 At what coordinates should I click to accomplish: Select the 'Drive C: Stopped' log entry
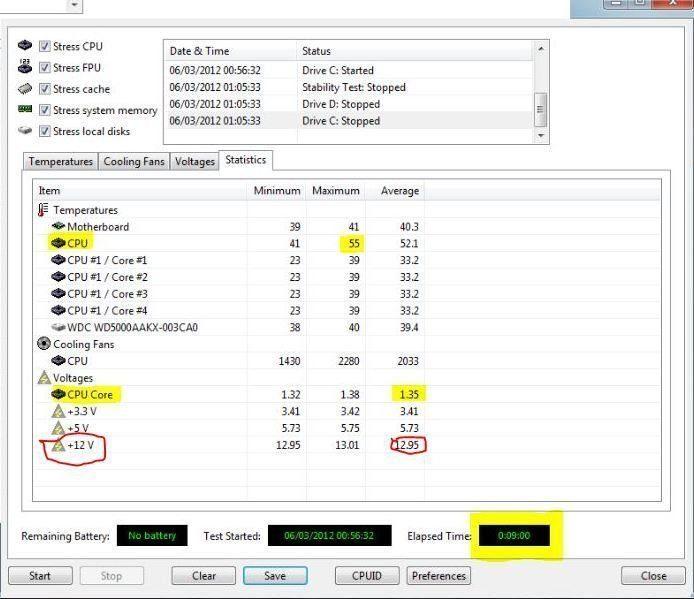click(349, 121)
